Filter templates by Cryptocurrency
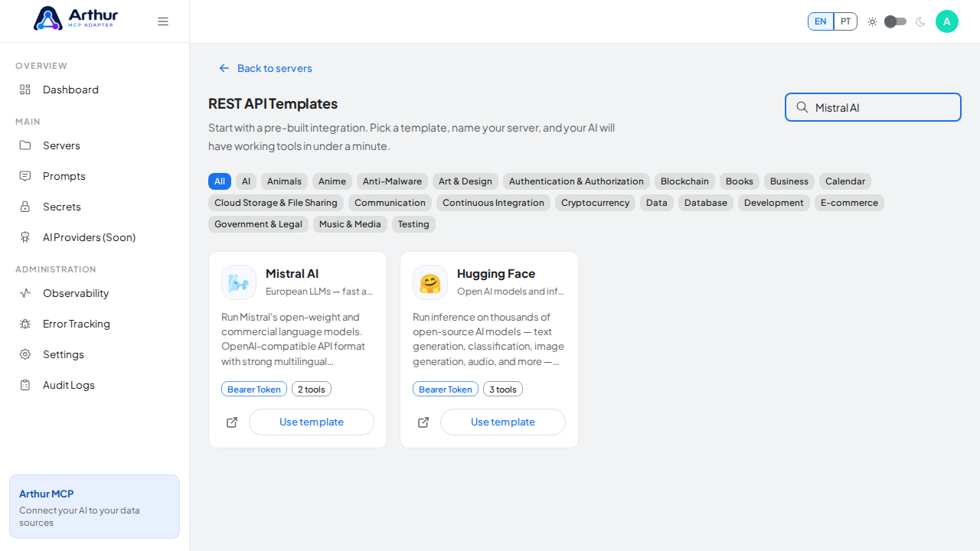Screen dimensions: 980x551 [x=595, y=203]
